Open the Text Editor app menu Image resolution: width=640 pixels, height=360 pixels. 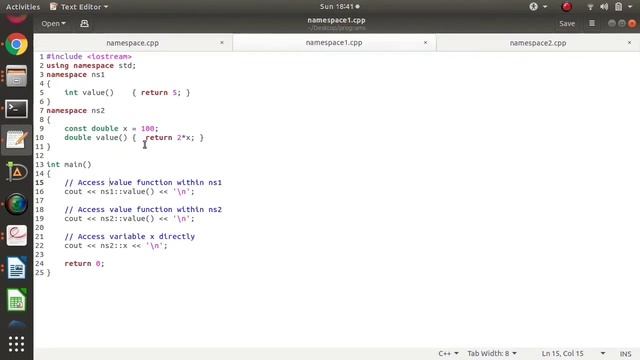(x=79, y=7)
